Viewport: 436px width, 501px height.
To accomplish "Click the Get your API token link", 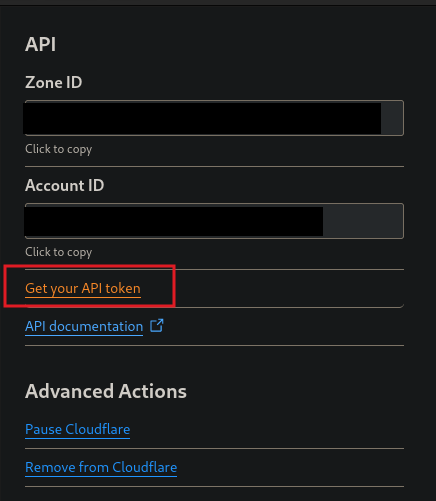I will [83, 288].
